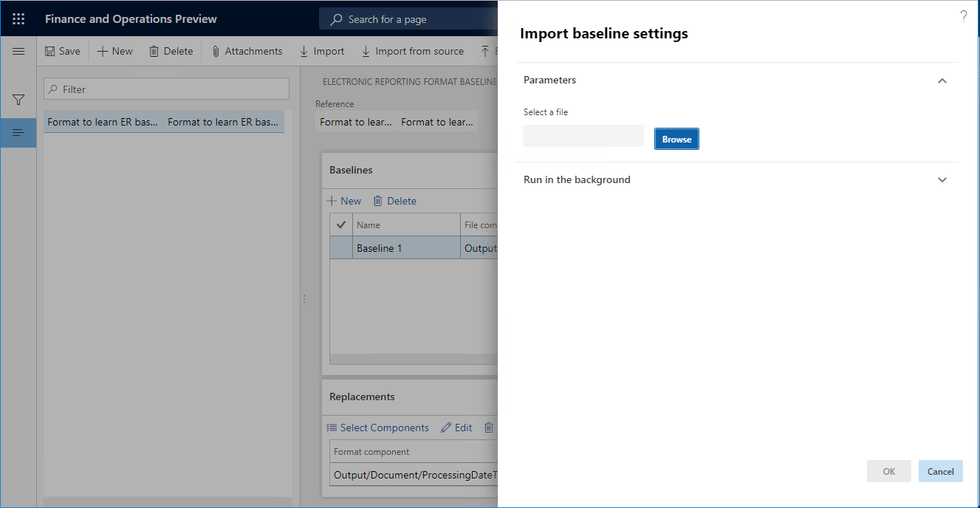Click the Output file cell in Baseline row

point(479,248)
